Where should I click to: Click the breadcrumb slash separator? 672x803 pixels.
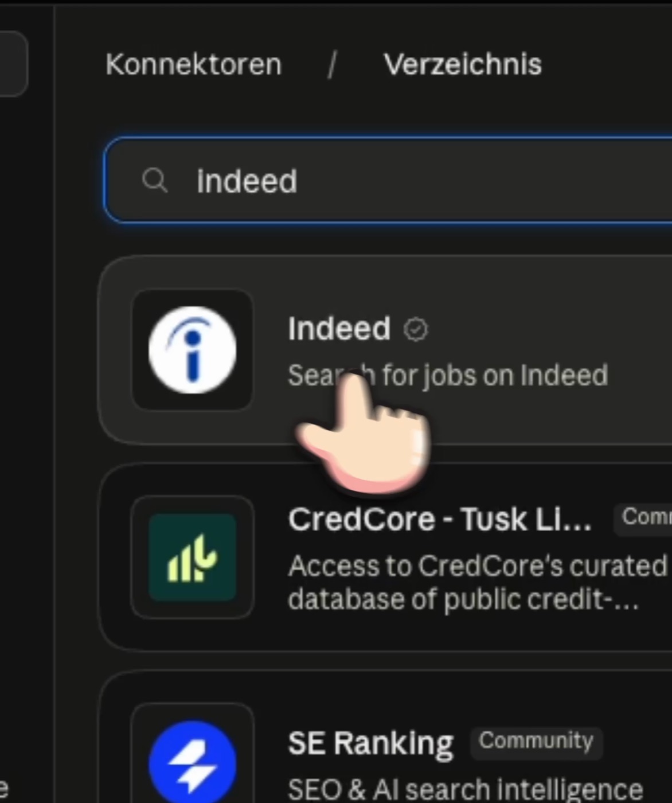pos(332,64)
